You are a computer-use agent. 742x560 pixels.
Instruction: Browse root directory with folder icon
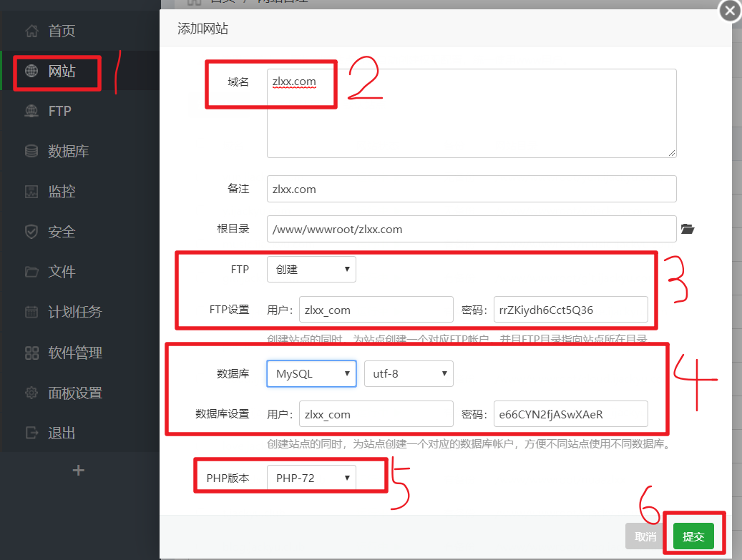coord(687,230)
